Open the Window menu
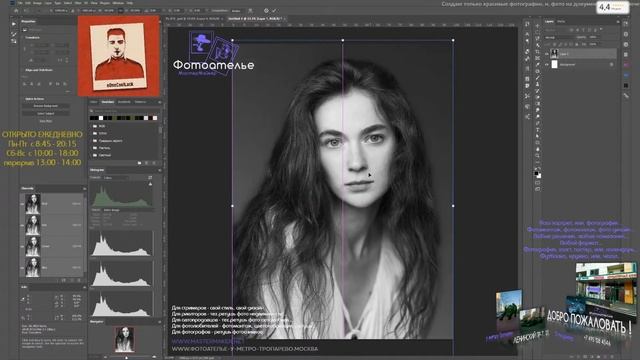The width and height of the screenshot is (640, 360). tap(118, 3)
